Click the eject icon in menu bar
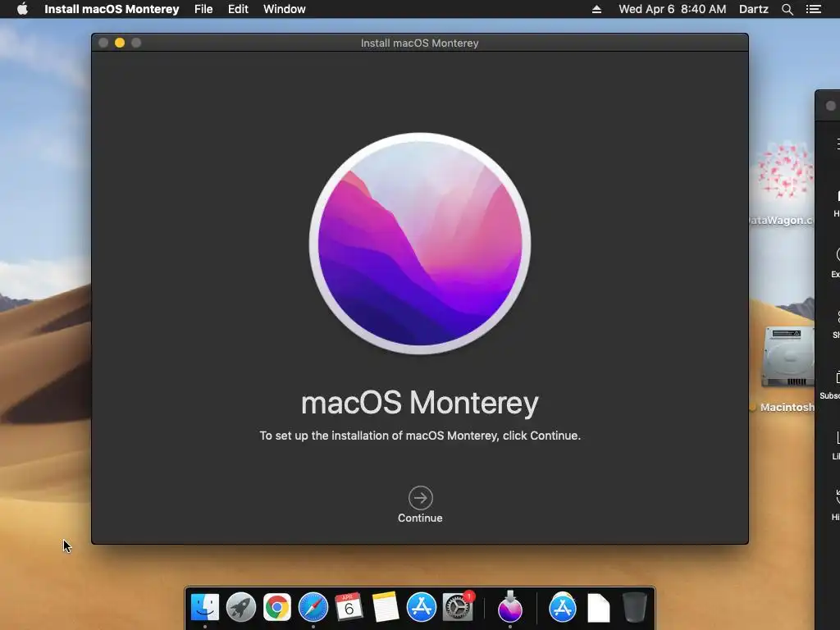Viewport: 840px width, 630px height. click(x=596, y=9)
